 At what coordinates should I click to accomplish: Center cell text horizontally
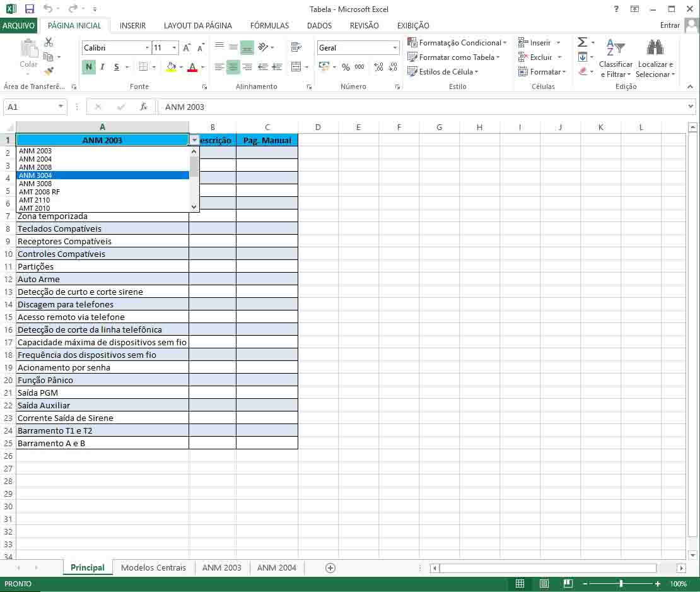point(233,67)
